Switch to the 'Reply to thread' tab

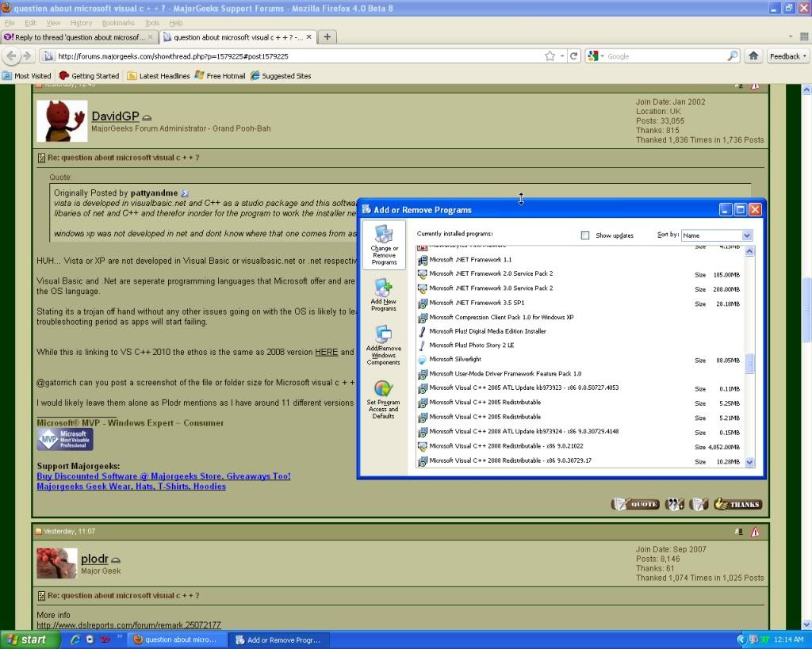[78, 37]
